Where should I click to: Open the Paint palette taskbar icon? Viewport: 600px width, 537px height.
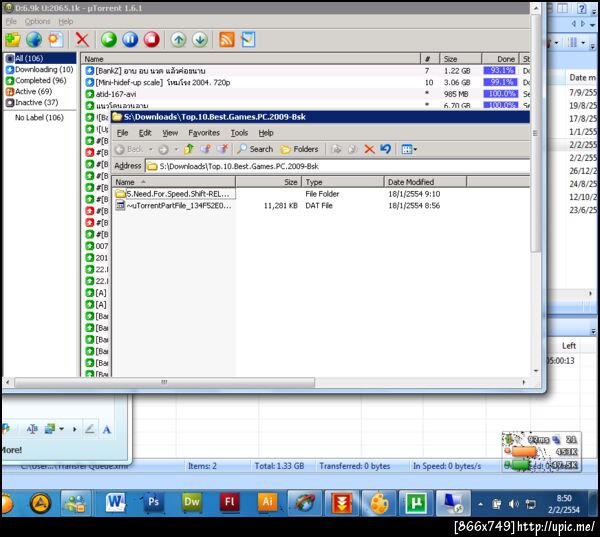(379, 502)
